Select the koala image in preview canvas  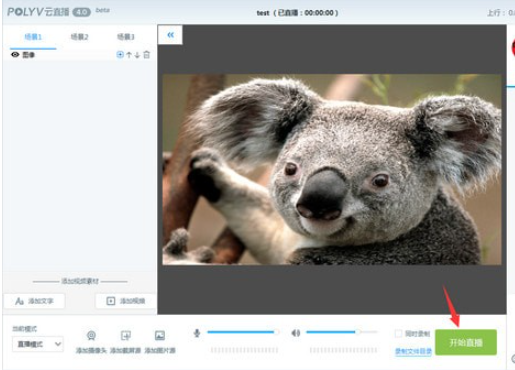point(332,169)
